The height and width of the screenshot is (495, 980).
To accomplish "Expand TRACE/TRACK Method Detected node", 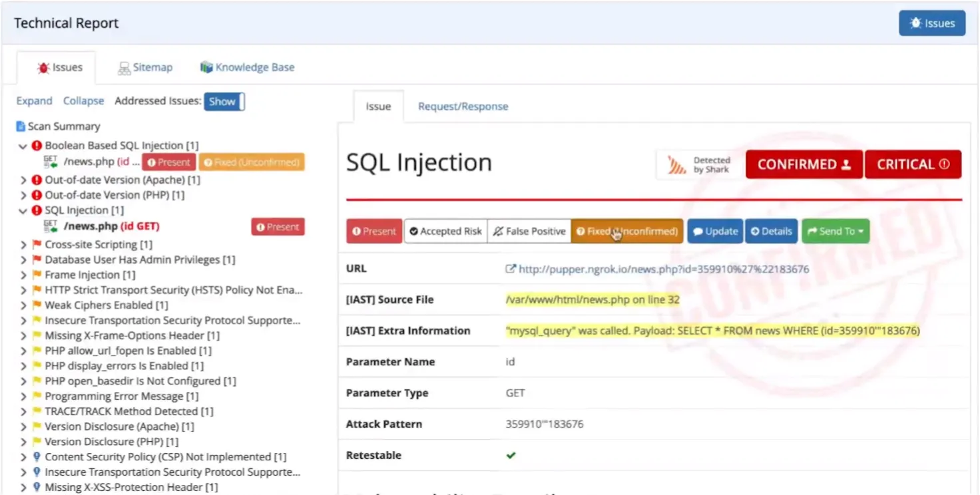I will pos(23,412).
